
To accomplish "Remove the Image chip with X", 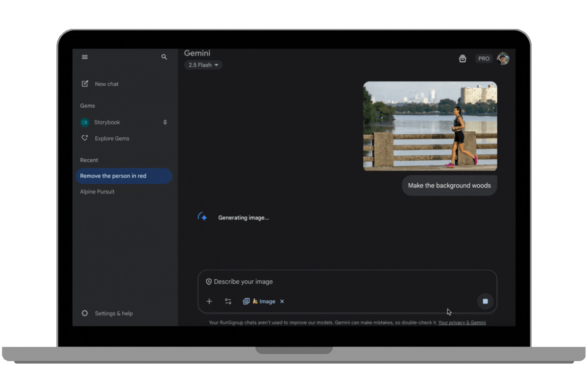I will tap(282, 301).
